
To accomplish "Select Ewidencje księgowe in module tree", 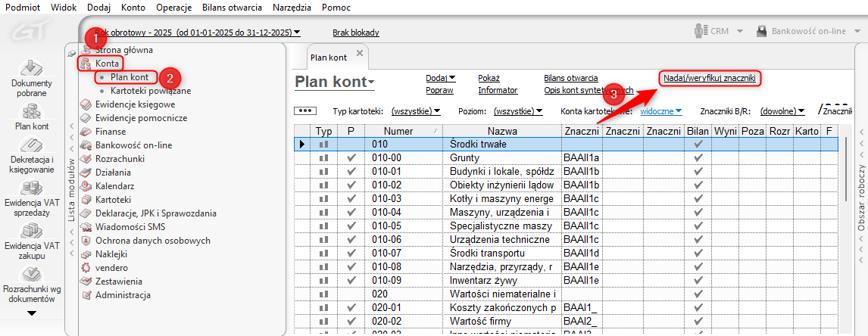I will click(135, 104).
